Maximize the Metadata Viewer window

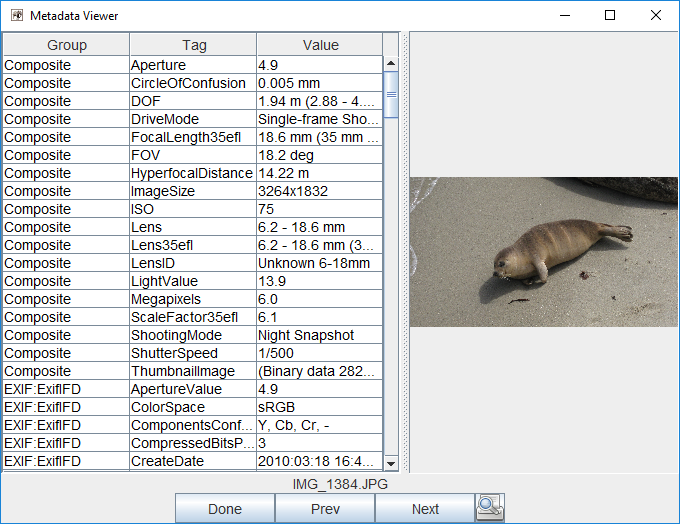click(x=609, y=15)
